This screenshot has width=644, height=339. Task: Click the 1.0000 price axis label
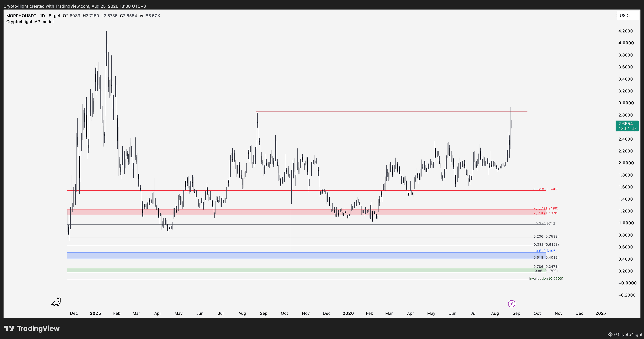click(626, 223)
